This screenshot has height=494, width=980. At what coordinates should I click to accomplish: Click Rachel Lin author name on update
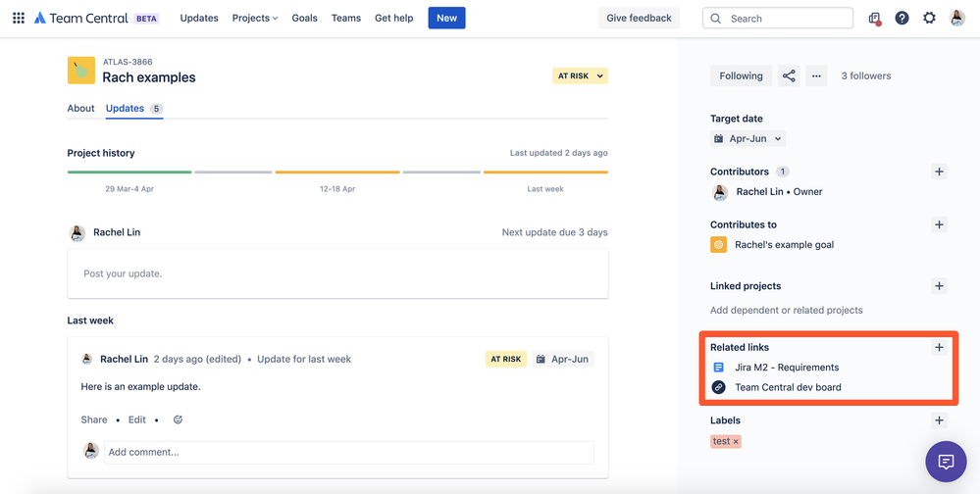coord(124,359)
